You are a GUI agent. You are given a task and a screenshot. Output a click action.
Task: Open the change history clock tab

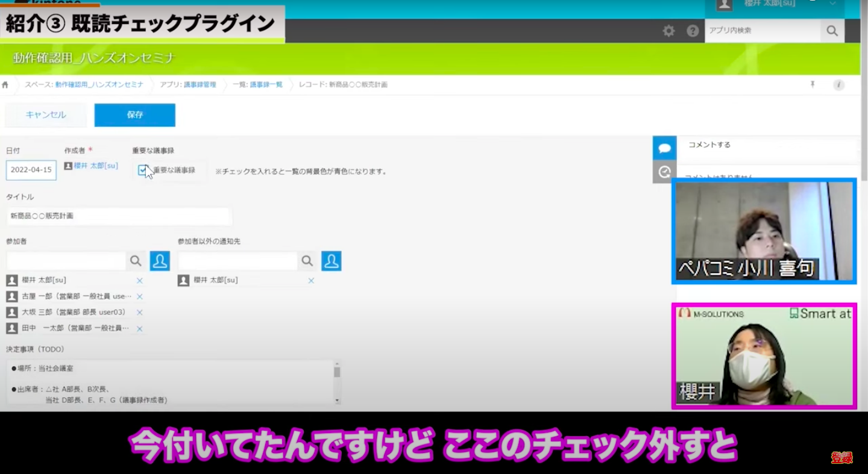tap(664, 172)
